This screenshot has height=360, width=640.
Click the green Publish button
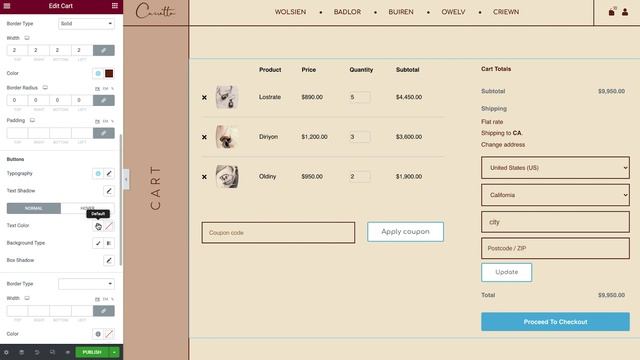click(92, 352)
